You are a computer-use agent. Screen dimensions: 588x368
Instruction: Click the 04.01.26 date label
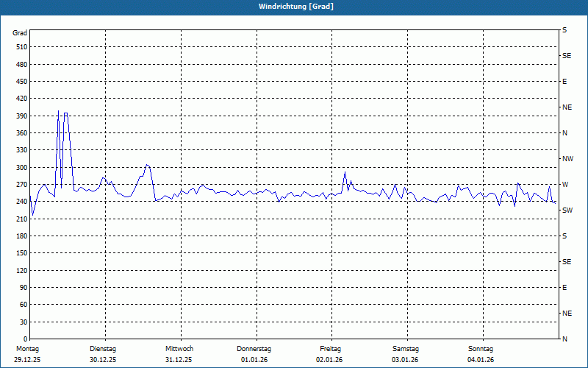point(481,360)
